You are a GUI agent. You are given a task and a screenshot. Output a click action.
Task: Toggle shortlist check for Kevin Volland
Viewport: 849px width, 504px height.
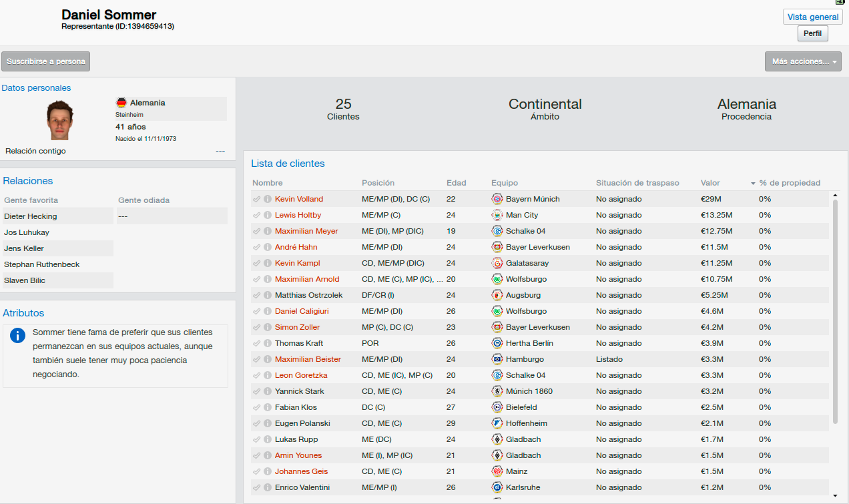[257, 199]
